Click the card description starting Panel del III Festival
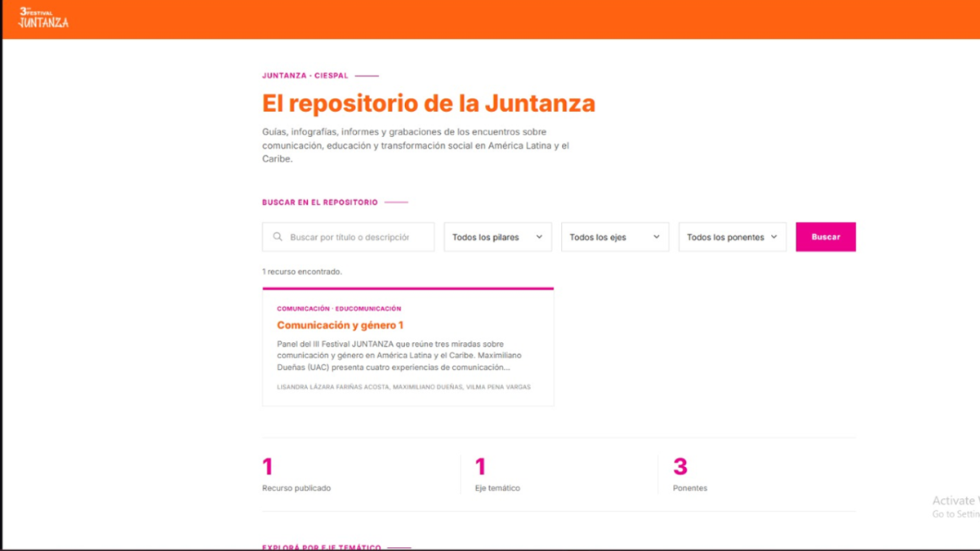Screen dimensions: 980x551 [399, 356]
